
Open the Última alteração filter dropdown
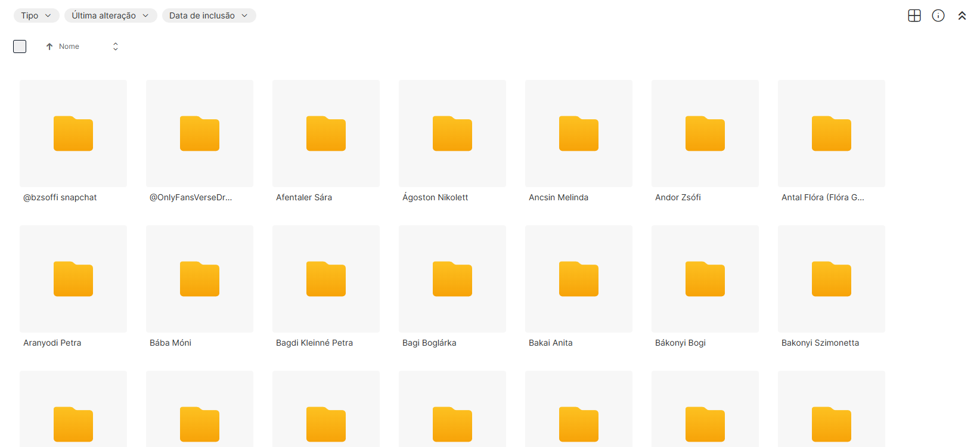tap(110, 15)
